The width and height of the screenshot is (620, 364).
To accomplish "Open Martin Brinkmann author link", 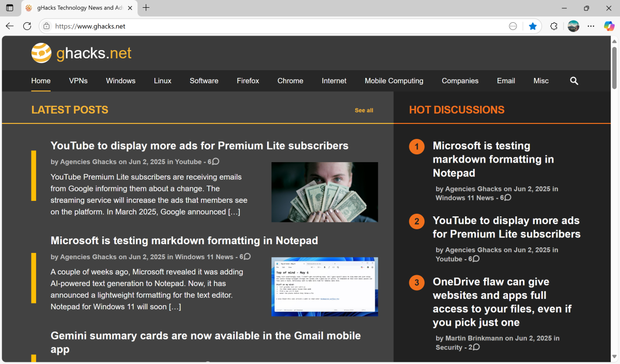I will tap(474, 338).
